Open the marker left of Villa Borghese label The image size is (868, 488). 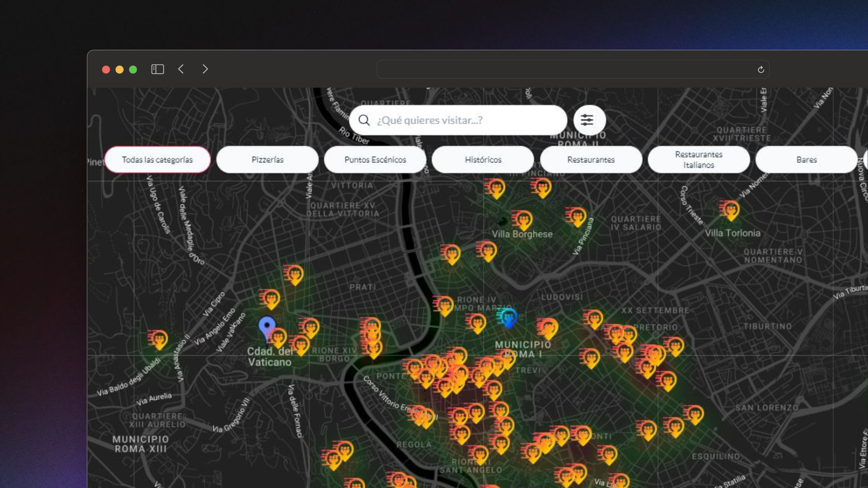coord(522,221)
